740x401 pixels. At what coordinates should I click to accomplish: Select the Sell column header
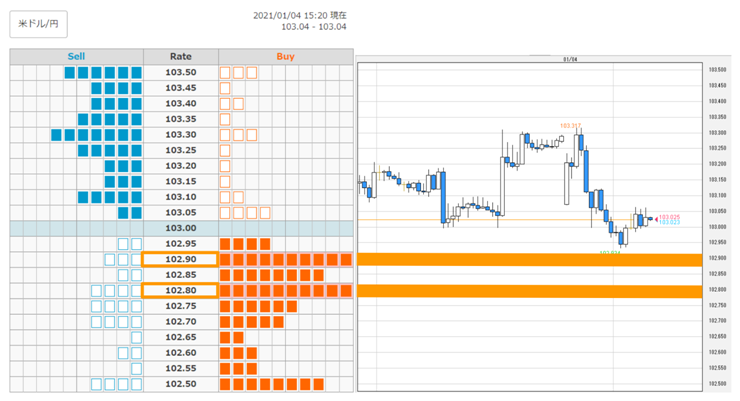76,57
